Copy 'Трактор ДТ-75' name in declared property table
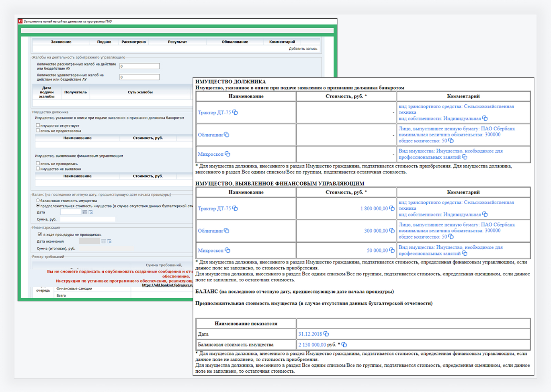 click(x=235, y=112)
